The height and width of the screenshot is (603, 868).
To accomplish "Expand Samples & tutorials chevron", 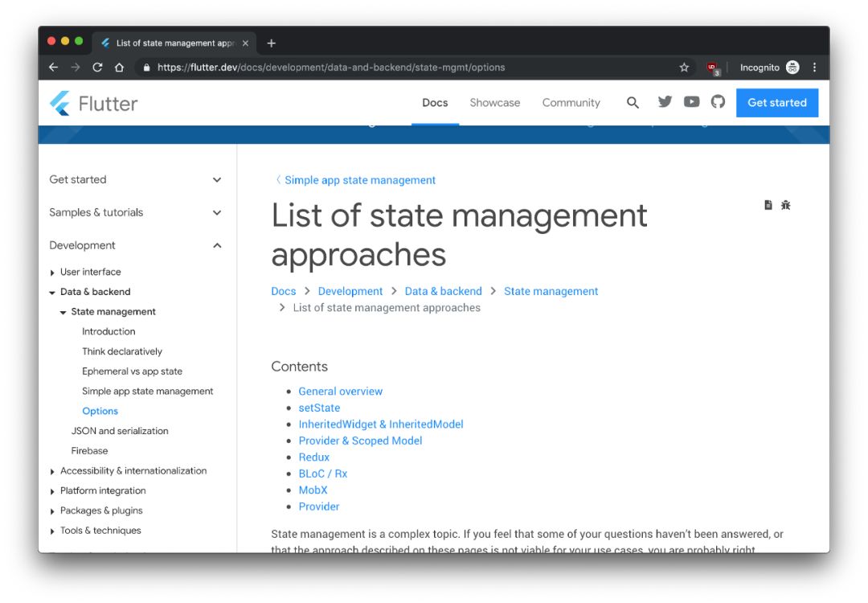I will 217,212.
